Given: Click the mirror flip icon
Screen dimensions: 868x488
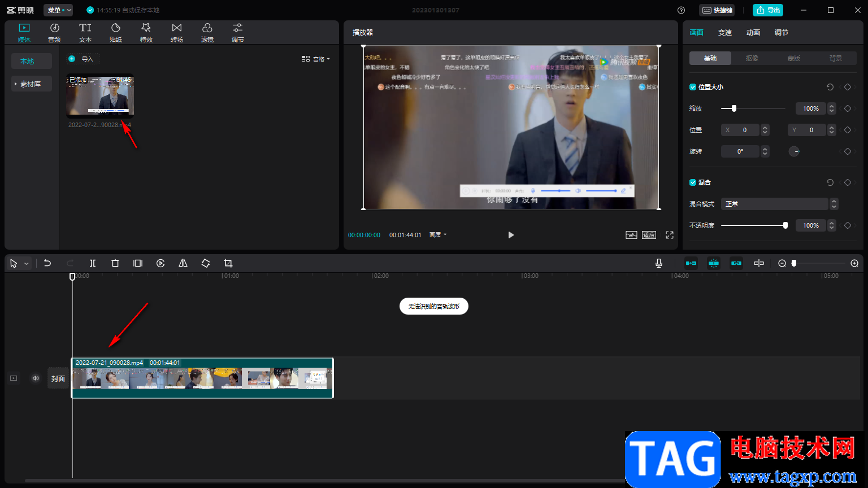Looking at the screenshot, I should (183, 263).
